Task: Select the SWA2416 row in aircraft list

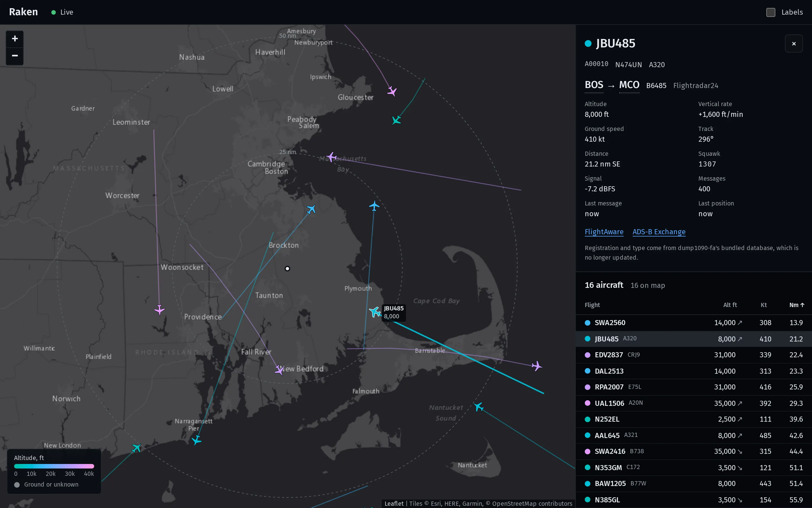Action: click(694, 452)
